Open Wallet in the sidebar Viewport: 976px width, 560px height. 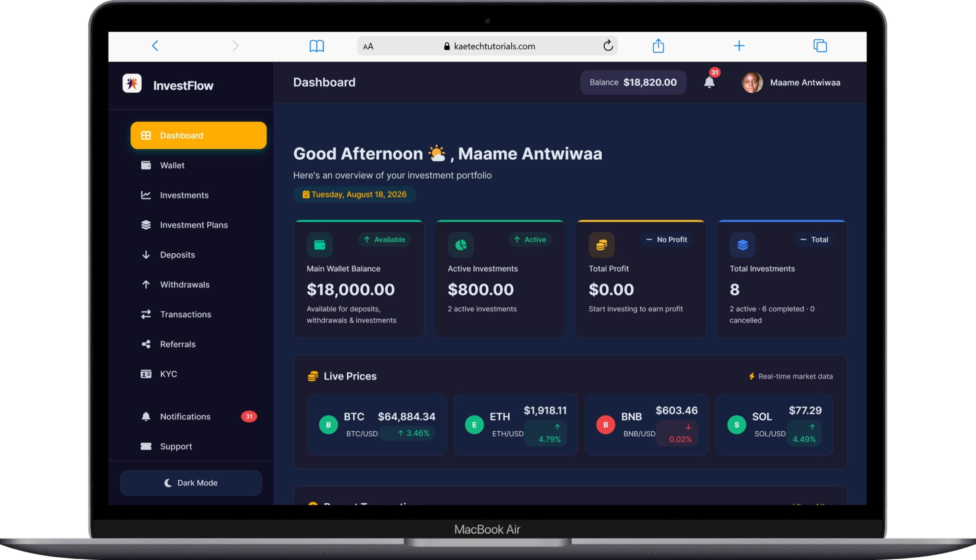[199, 165]
